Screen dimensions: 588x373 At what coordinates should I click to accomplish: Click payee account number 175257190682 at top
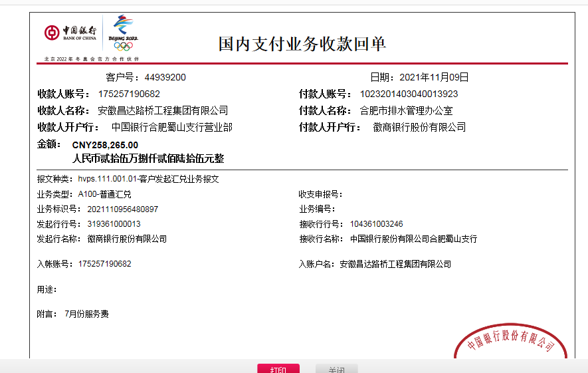129,94
